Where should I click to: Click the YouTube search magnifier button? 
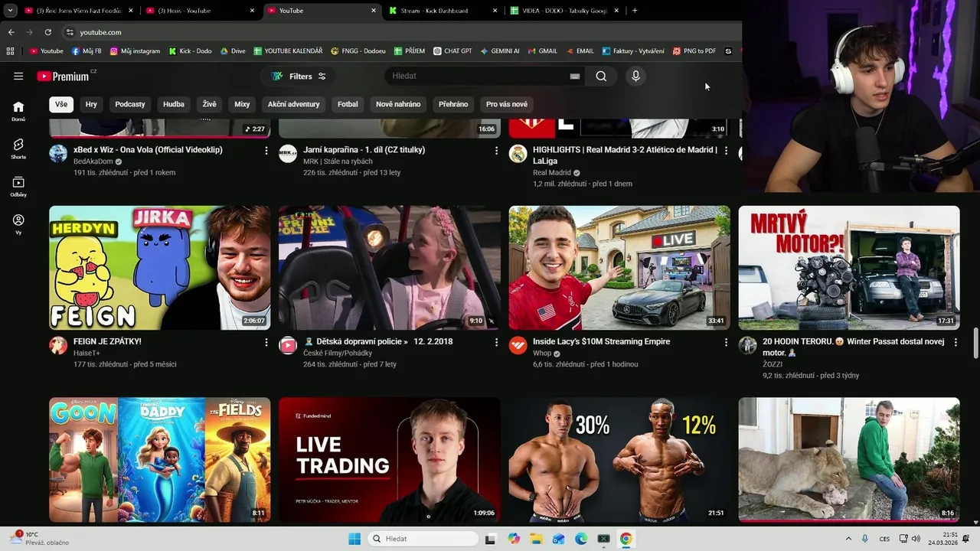coord(601,76)
